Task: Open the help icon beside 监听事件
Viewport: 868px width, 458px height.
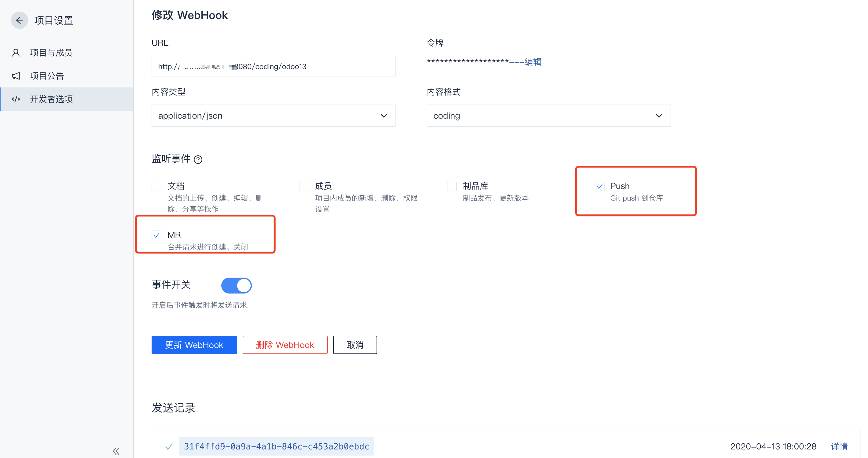Action: tap(199, 159)
